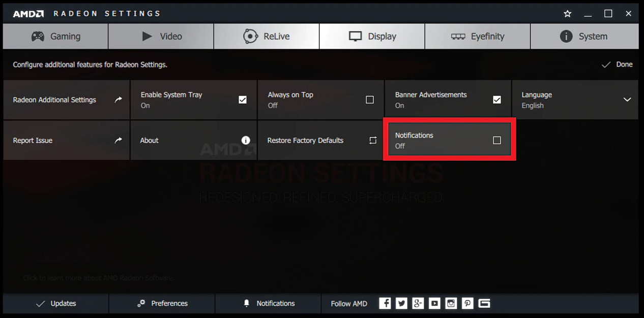Viewport: 644px width, 318px height.
Task: Open the Gaming tab
Action: coord(55,36)
